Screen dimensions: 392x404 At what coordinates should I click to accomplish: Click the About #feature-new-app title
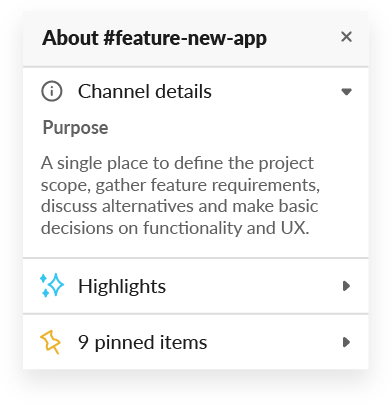click(154, 39)
